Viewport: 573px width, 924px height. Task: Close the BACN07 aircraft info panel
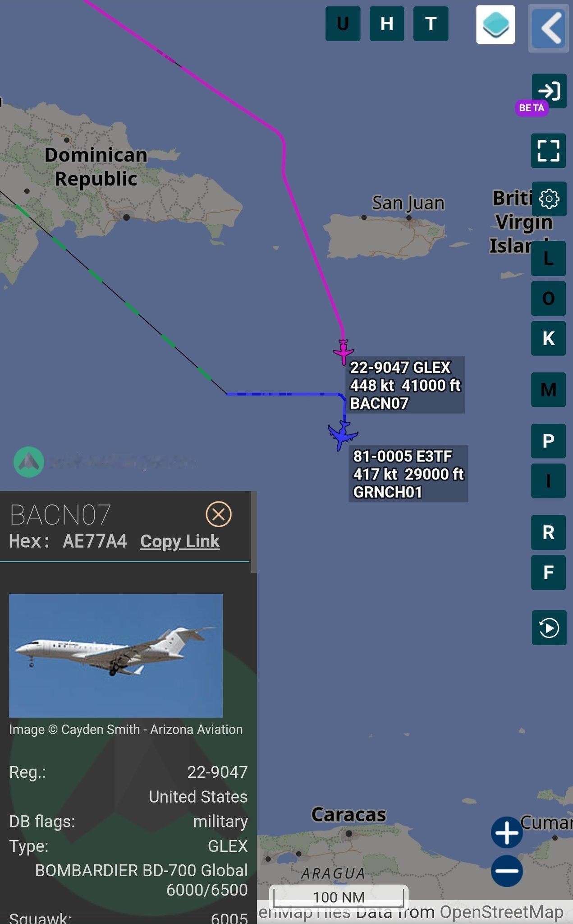[219, 514]
